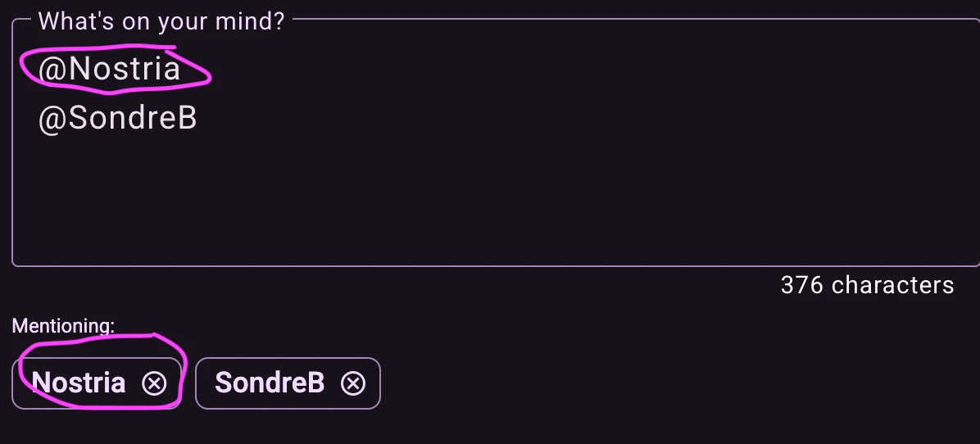Click the "Mentioning:" label
This screenshot has height=444, width=980.
(63, 326)
